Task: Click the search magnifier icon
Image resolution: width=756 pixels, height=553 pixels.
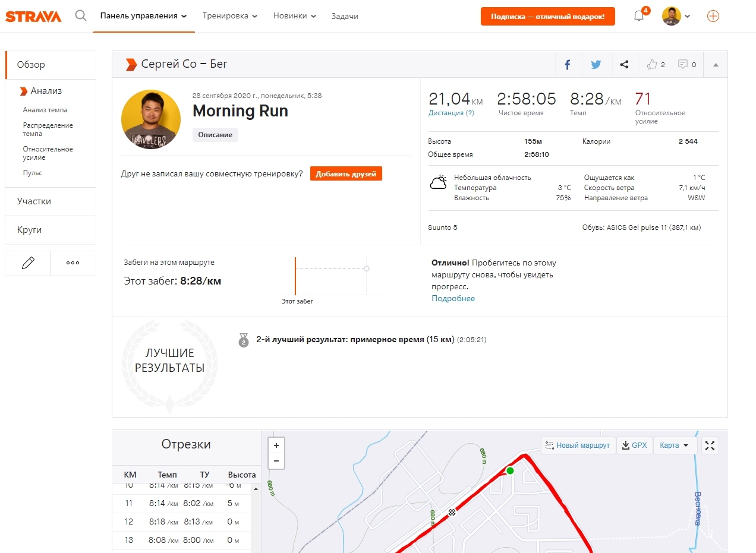Action: [81, 16]
